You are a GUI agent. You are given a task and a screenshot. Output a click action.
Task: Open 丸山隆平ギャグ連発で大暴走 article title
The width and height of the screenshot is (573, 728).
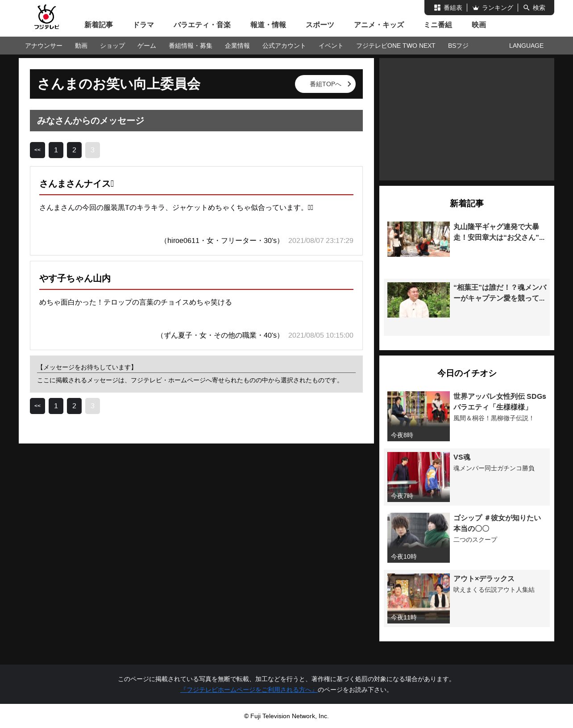coord(499,232)
